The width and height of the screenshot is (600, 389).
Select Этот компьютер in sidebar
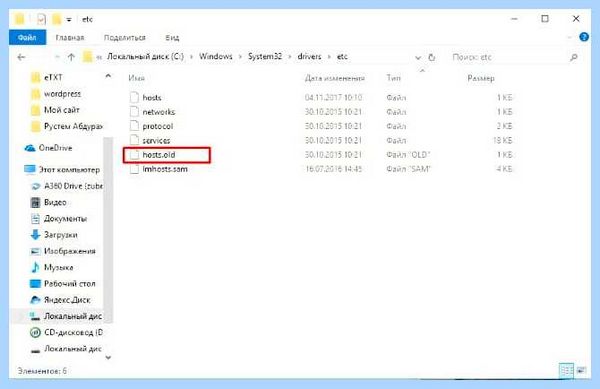point(69,169)
